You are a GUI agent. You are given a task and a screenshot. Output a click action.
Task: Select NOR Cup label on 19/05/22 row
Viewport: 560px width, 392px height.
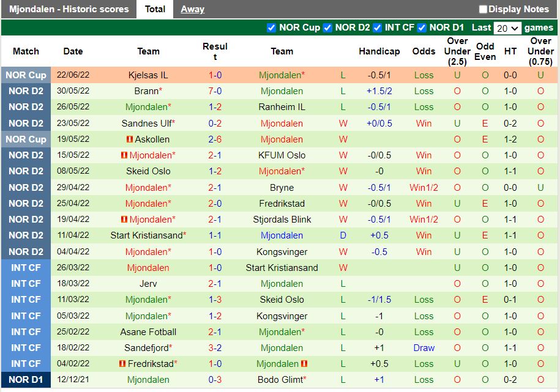coord(26,139)
